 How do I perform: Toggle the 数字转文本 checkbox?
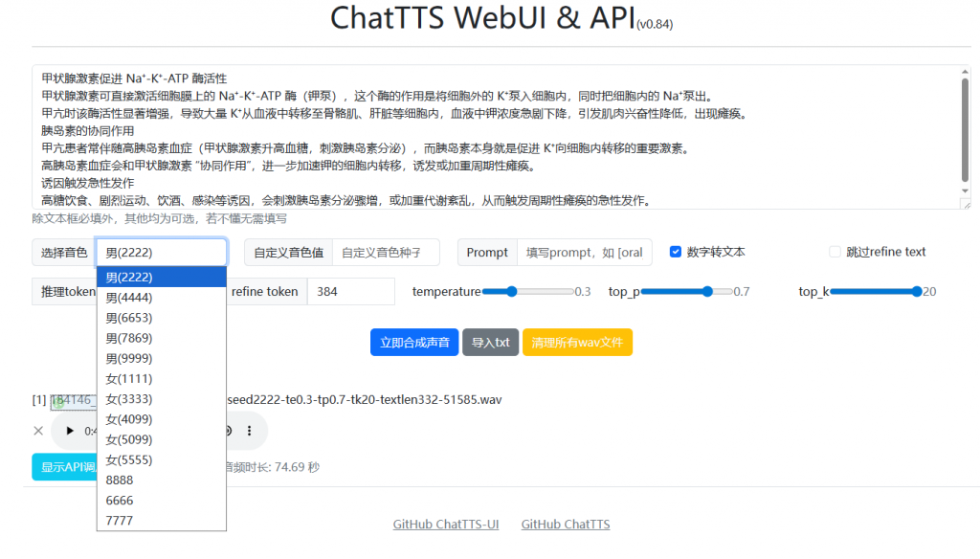[676, 252]
